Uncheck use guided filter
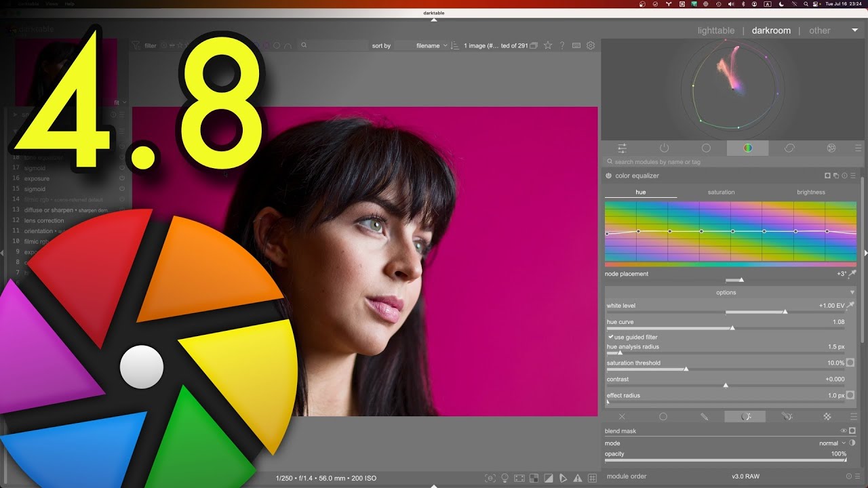 tap(610, 337)
